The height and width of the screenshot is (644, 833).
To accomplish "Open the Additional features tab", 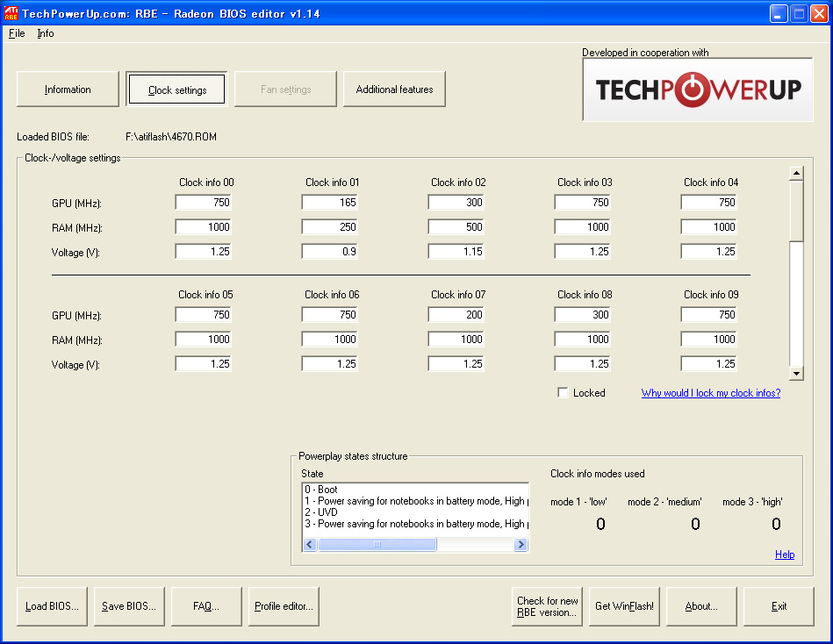I will pyautogui.click(x=394, y=89).
